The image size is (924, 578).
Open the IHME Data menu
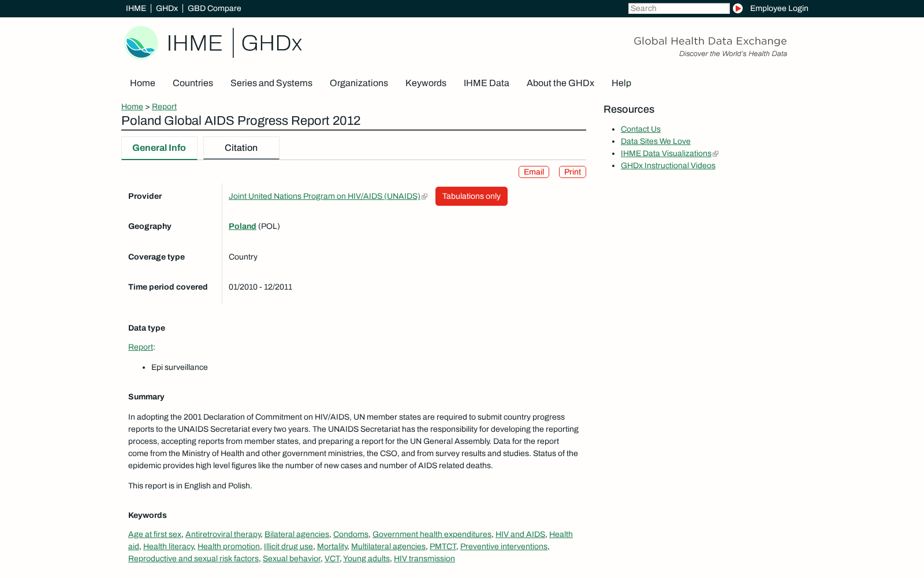point(486,83)
